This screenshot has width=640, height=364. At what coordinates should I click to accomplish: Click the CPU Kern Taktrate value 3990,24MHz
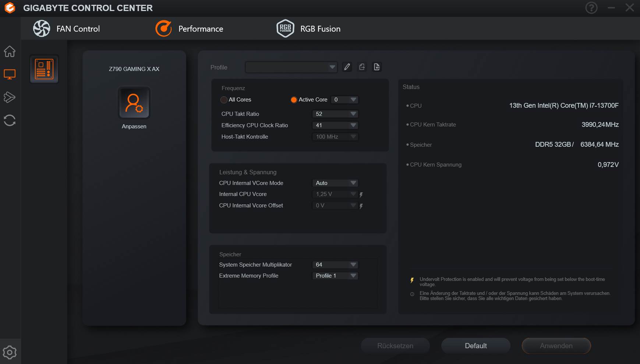tap(600, 125)
